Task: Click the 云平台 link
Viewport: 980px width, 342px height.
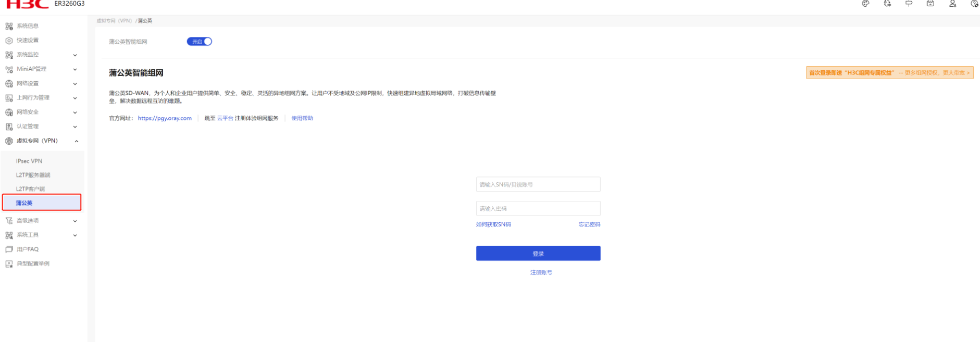Action: (x=225, y=119)
